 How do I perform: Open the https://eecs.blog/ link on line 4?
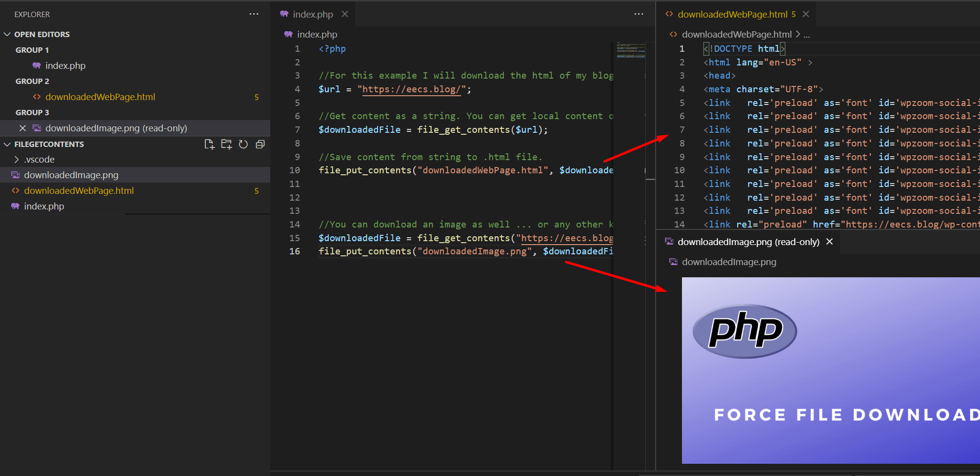tap(411, 89)
